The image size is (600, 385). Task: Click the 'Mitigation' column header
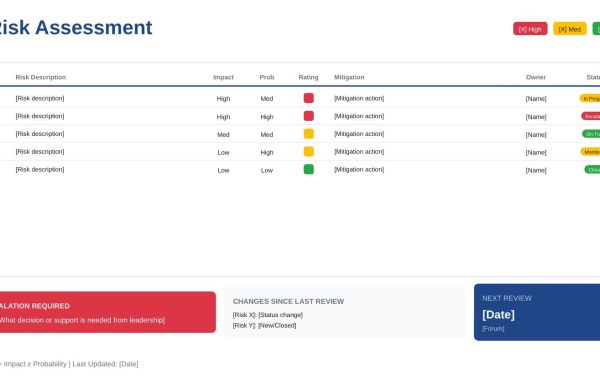tap(349, 77)
